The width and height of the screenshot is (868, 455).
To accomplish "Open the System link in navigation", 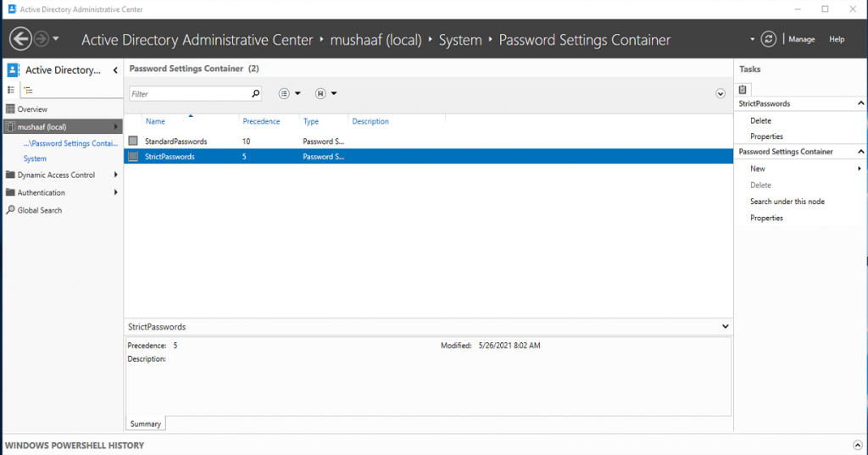I will pos(35,158).
